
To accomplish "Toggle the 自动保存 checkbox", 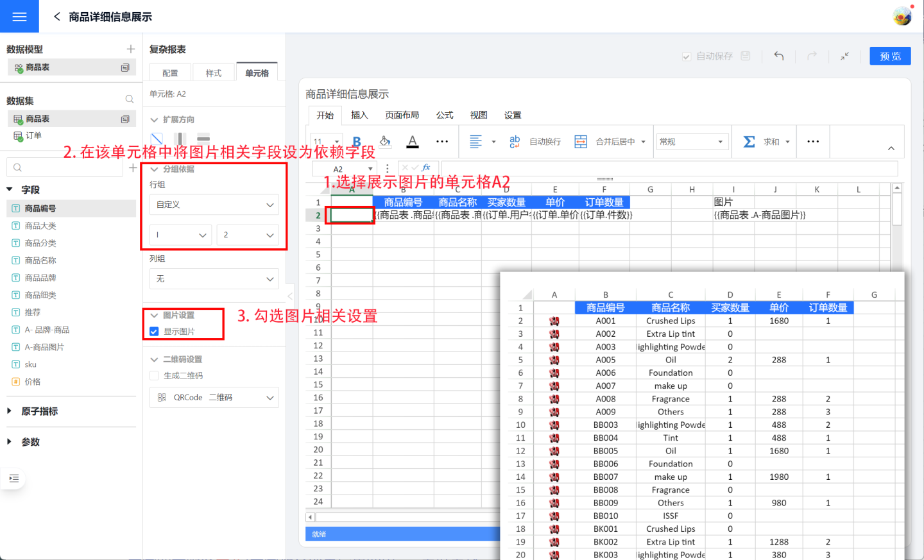I will point(687,56).
